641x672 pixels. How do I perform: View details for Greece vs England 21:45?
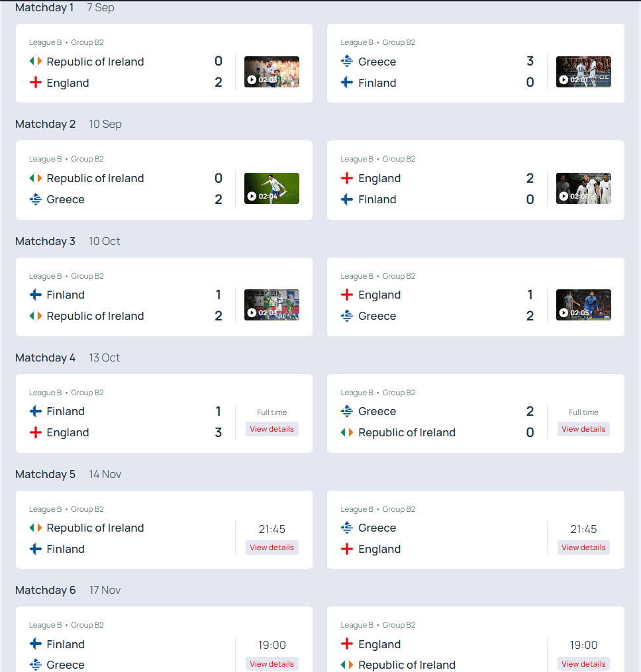[583, 548]
